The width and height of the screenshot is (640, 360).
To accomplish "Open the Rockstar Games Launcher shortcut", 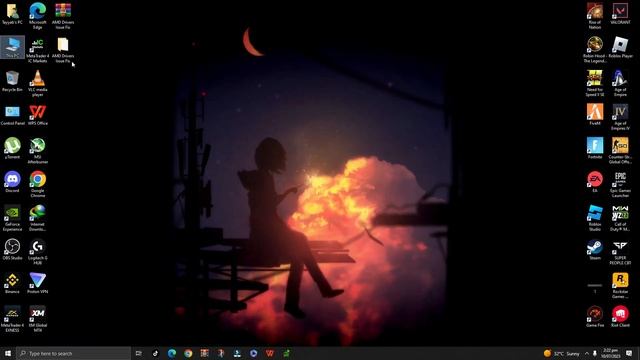I will coord(620,286).
